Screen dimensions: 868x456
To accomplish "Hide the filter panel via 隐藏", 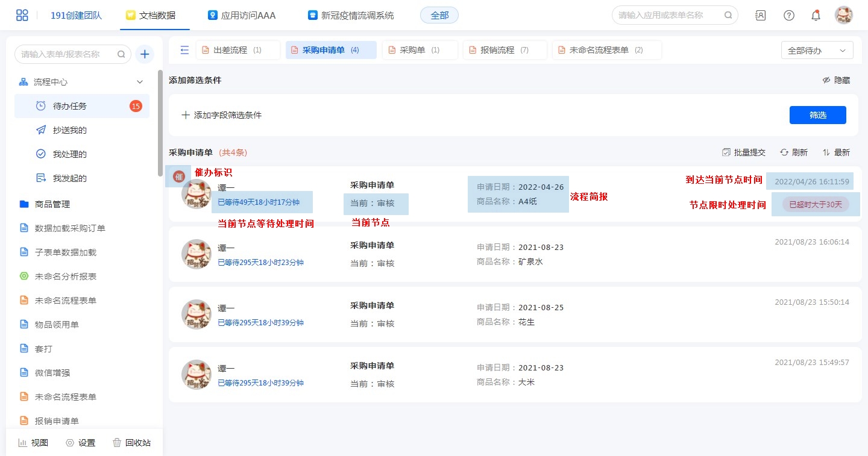I will pyautogui.click(x=836, y=80).
